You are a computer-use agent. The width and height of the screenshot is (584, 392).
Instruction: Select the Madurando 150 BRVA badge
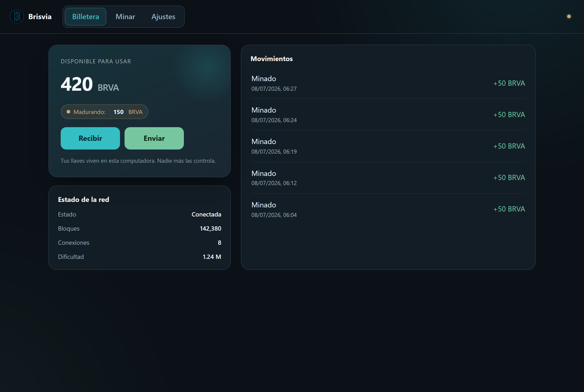tap(104, 112)
